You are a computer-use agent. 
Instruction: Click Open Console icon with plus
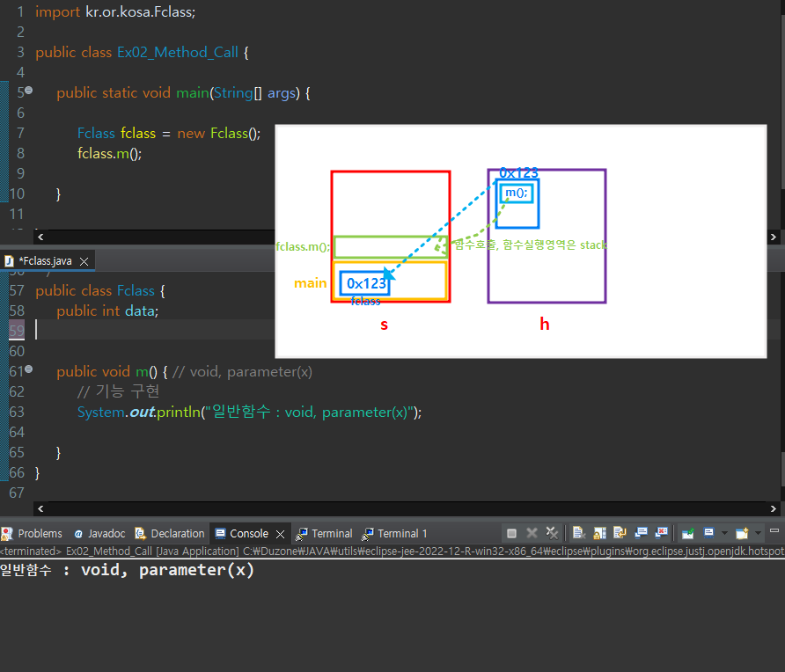[742, 533]
